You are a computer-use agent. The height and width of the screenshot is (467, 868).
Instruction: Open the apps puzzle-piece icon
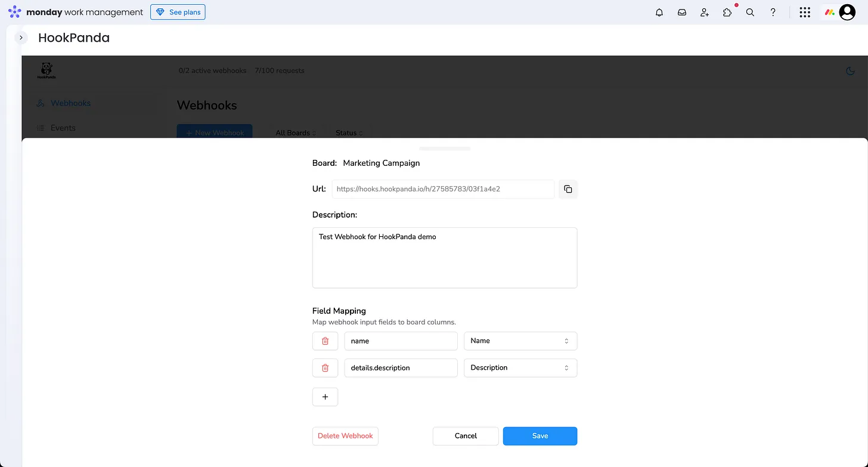(727, 13)
